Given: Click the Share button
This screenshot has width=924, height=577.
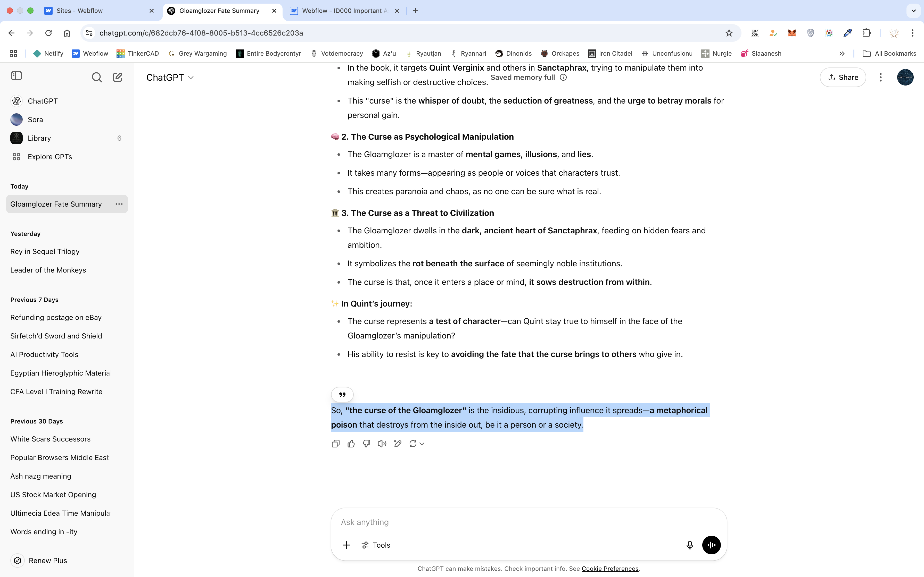Looking at the screenshot, I should tap(843, 78).
